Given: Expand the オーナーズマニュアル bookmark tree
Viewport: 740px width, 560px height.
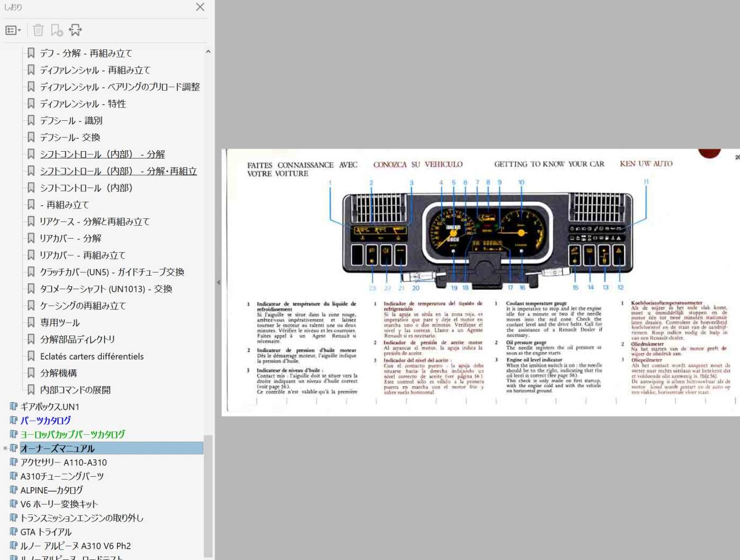Looking at the screenshot, I should 6,448.
